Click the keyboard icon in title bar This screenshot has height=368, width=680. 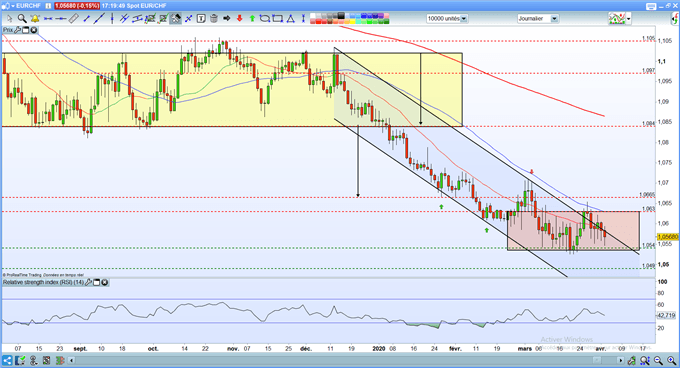tap(651, 6)
